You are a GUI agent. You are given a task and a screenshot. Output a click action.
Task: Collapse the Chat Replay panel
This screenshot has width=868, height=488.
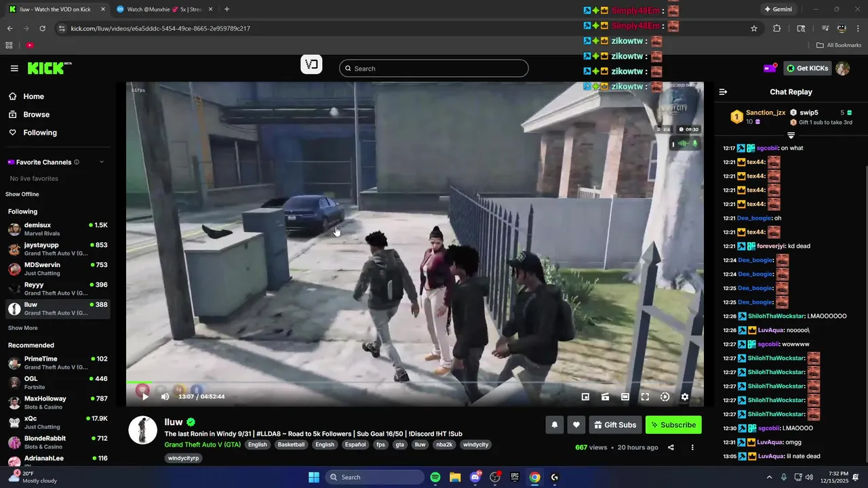point(723,91)
